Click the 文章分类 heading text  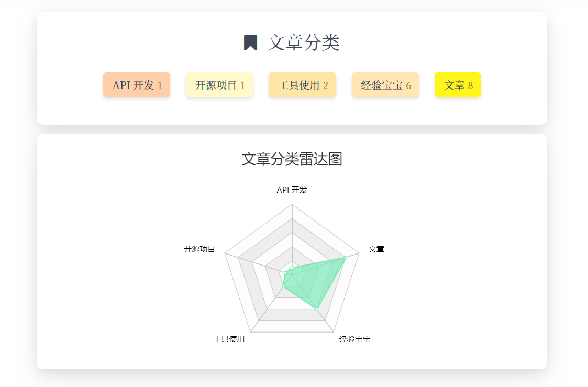pyautogui.click(x=303, y=42)
